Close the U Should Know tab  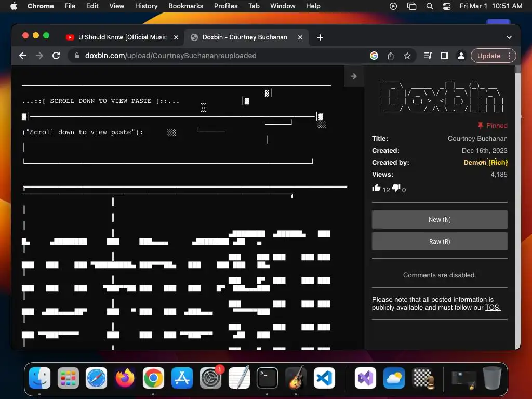tap(176, 37)
